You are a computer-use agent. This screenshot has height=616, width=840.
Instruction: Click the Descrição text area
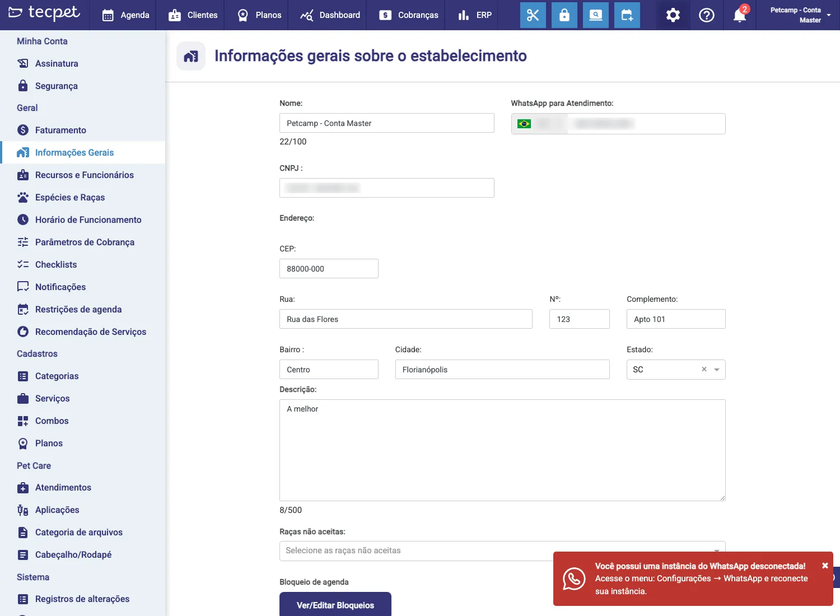(x=502, y=450)
